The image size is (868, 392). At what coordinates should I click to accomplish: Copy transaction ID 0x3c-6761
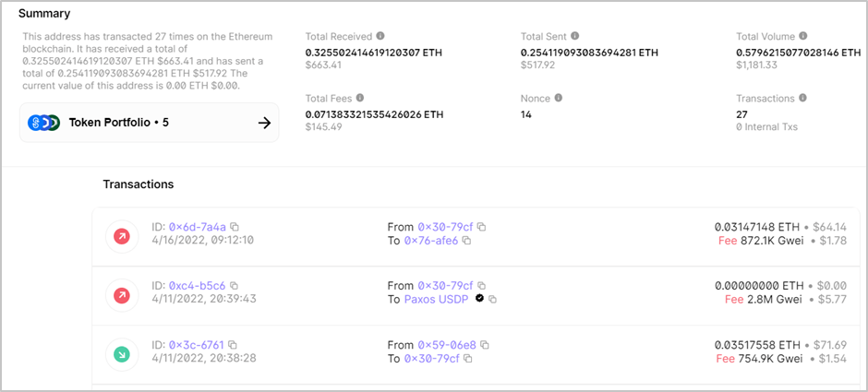coord(232,345)
